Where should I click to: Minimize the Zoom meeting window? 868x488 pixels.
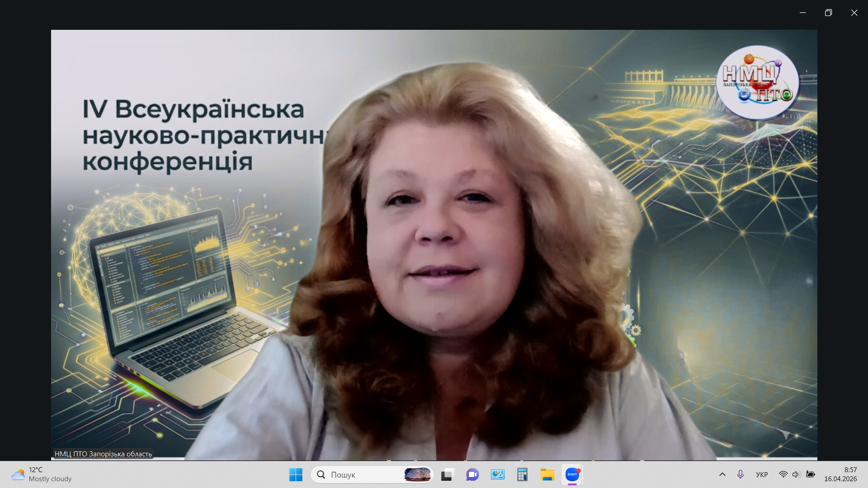(x=802, y=13)
